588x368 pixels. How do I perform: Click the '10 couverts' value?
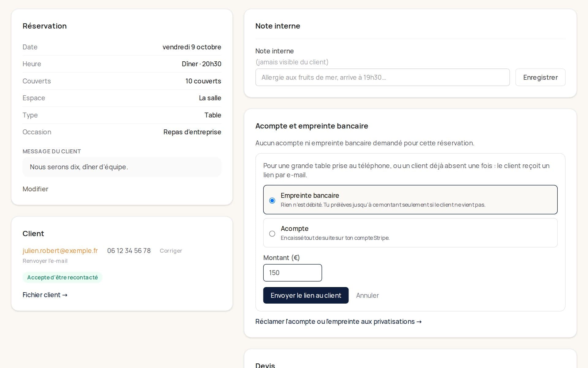(203, 81)
